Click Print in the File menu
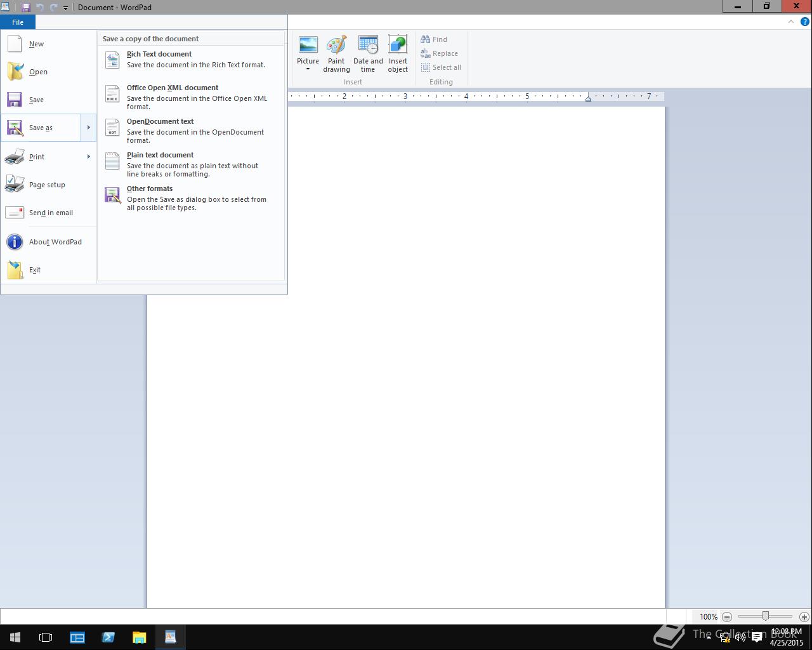Screen dimensions: 812x650 [41, 157]
